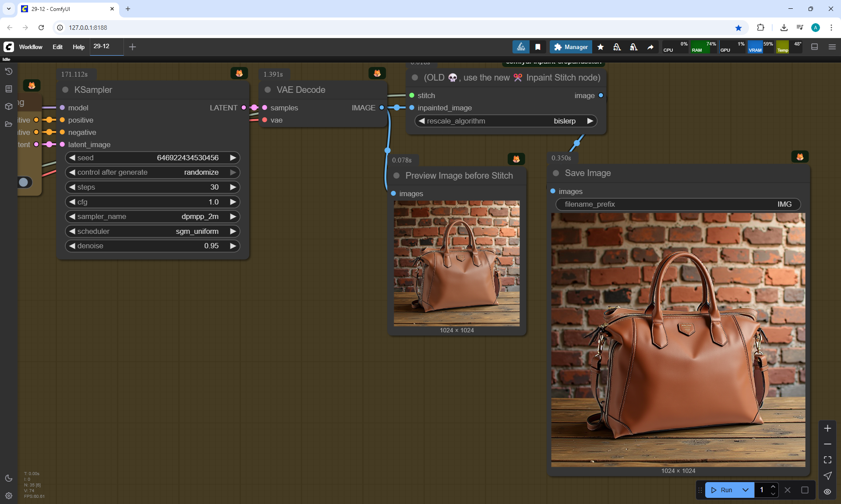Decrease the cfg value with left arrow
The width and height of the screenshot is (841, 504).
pyautogui.click(x=72, y=202)
